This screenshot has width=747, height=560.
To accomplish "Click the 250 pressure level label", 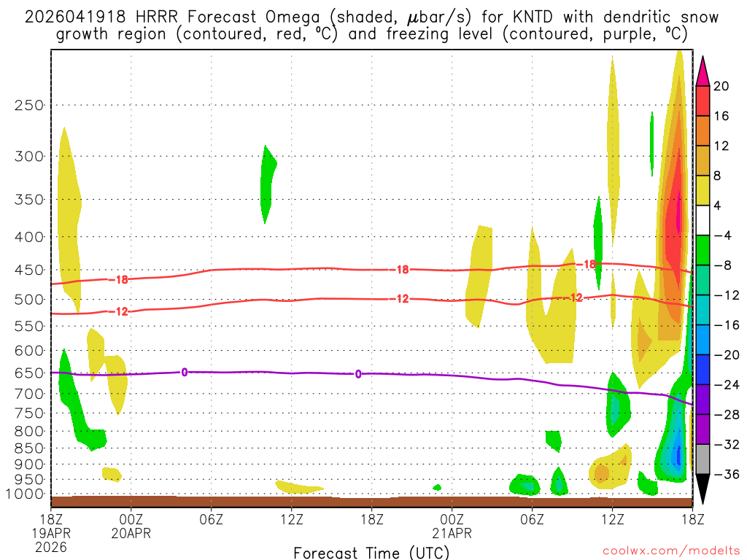I will tap(29, 105).
